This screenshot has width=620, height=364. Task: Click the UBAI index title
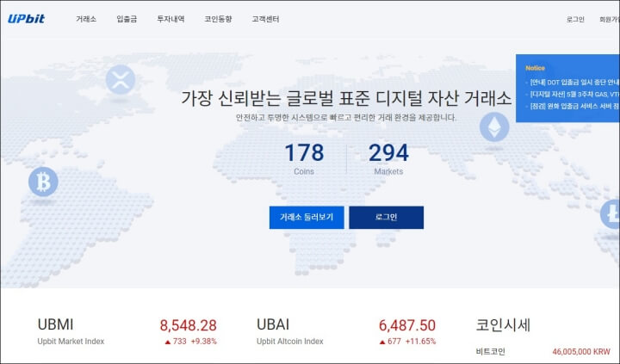273,324
